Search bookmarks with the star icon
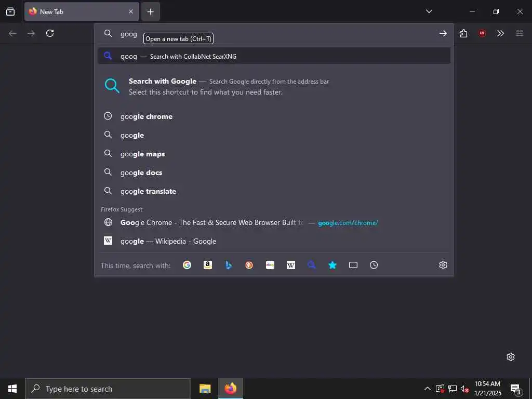This screenshot has height=399, width=532. click(332, 265)
